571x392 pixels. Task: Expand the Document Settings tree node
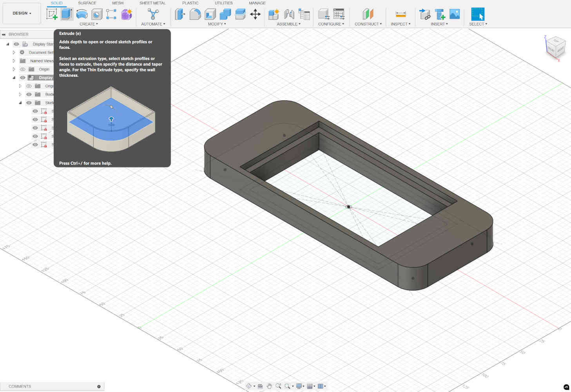click(14, 53)
